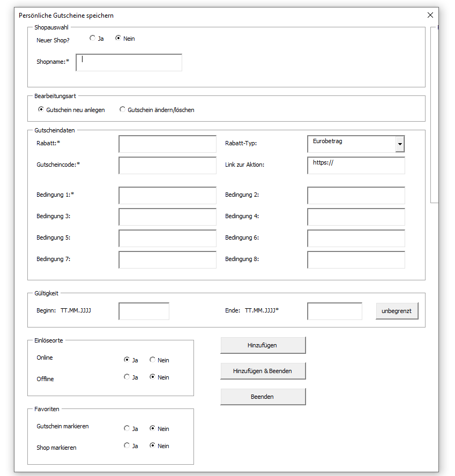Click the Bedingung 4 text box
The width and height of the screenshot is (455, 476).
click(x=356, y=217)
